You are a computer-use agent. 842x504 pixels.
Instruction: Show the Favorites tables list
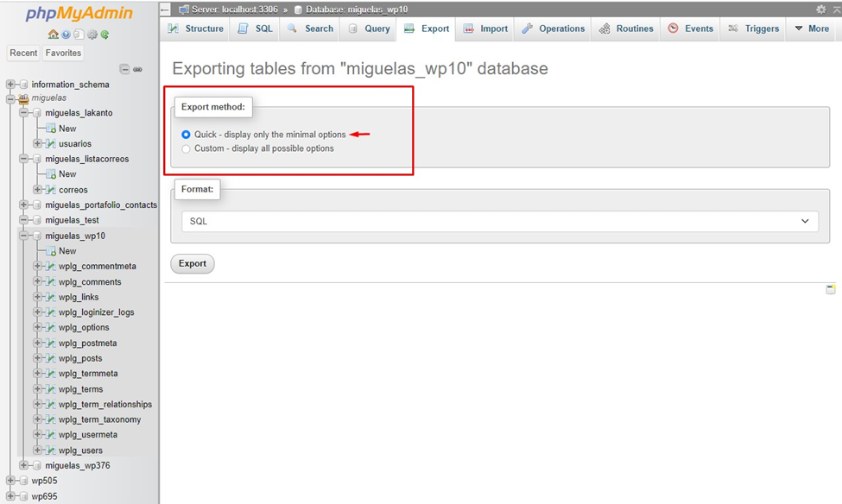[63, 53]
